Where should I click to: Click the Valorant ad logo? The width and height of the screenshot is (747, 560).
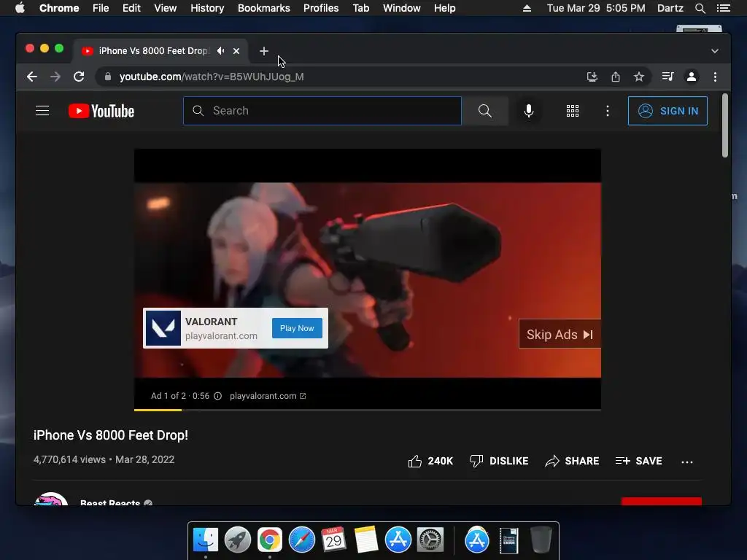[163, 328]
